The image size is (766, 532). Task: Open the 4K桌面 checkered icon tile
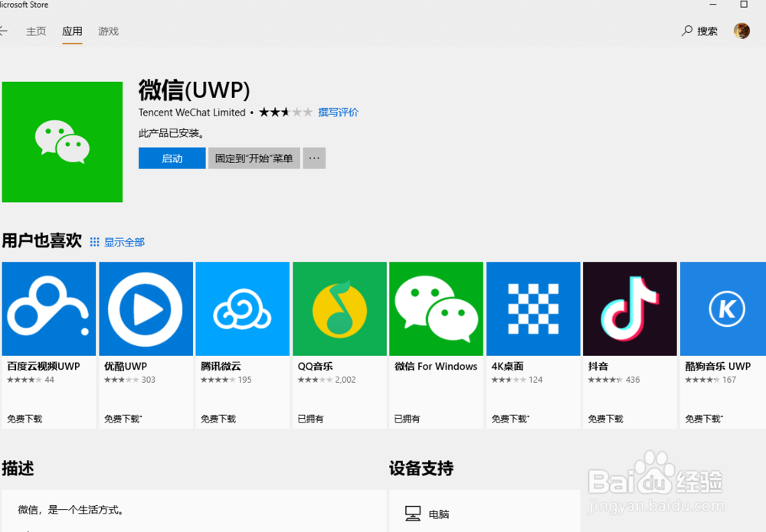point(533,308)
